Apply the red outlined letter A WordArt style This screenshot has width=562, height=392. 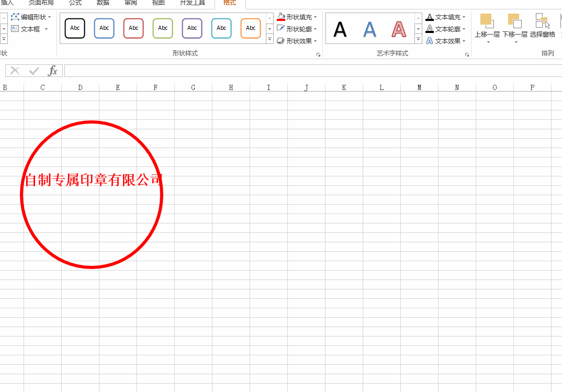coord(398,29)
